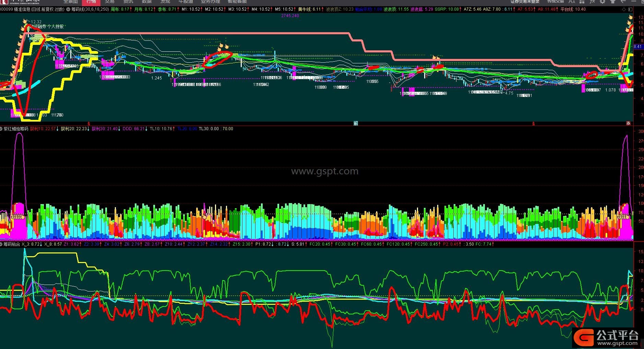Click the blue 解 marker on time axis

(356, 123)
